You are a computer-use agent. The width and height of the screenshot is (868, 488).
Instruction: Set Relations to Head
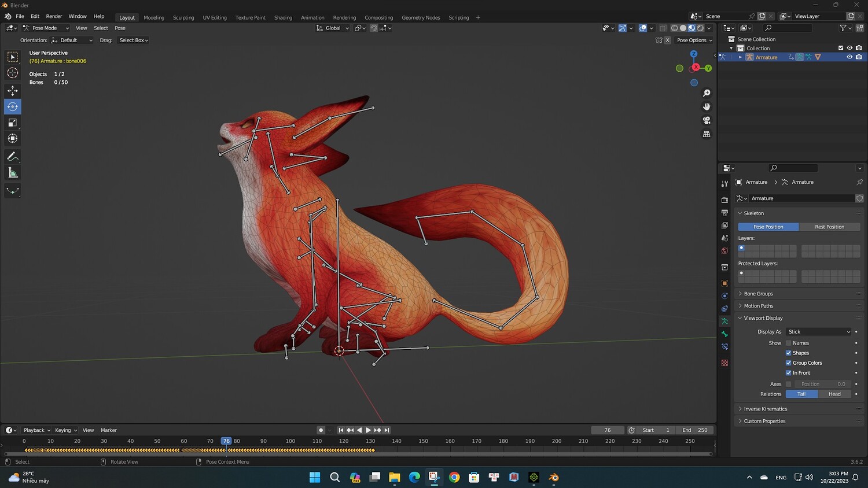point(834,394)
